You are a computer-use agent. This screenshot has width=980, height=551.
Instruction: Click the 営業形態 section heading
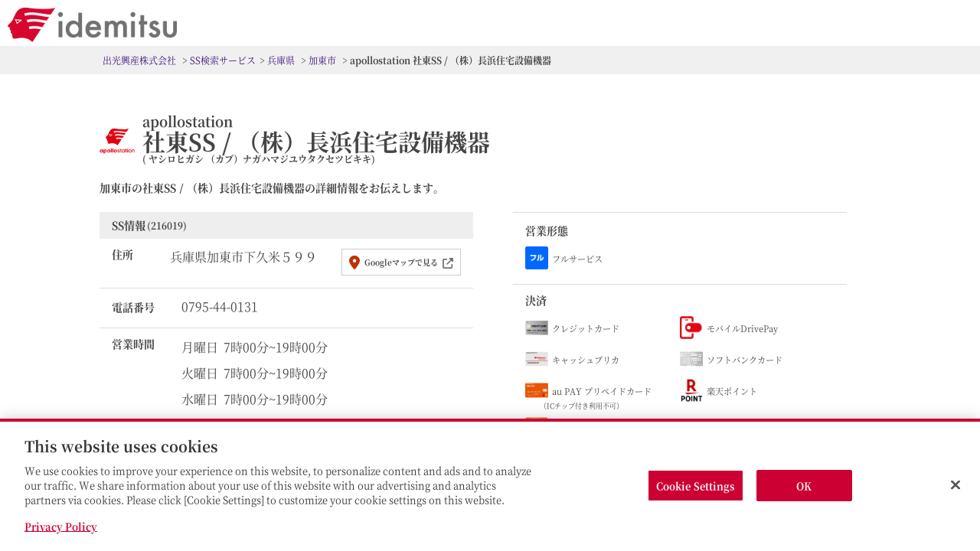547,231
